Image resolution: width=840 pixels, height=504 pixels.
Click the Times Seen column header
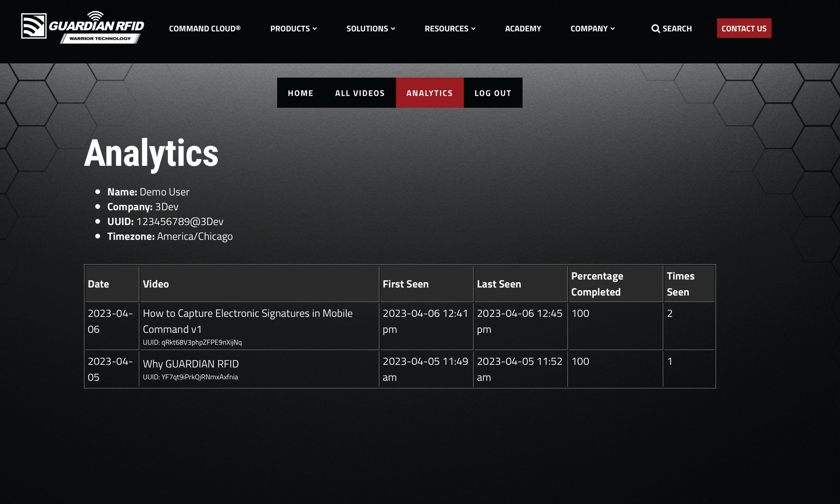pyautogui.click(x=689, y=284)
